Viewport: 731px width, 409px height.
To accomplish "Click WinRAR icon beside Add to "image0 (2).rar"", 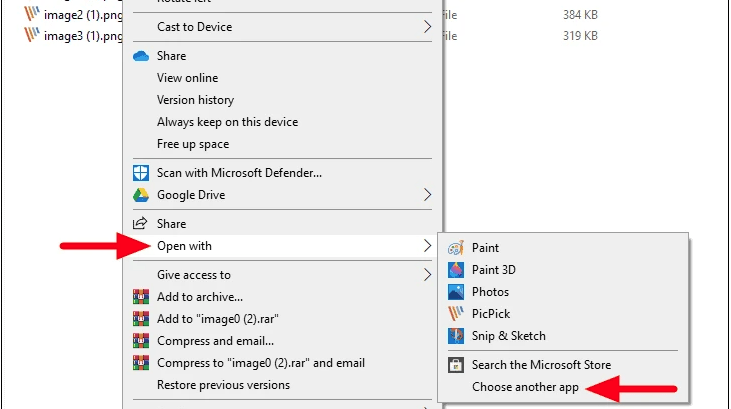I will point(141,319).
